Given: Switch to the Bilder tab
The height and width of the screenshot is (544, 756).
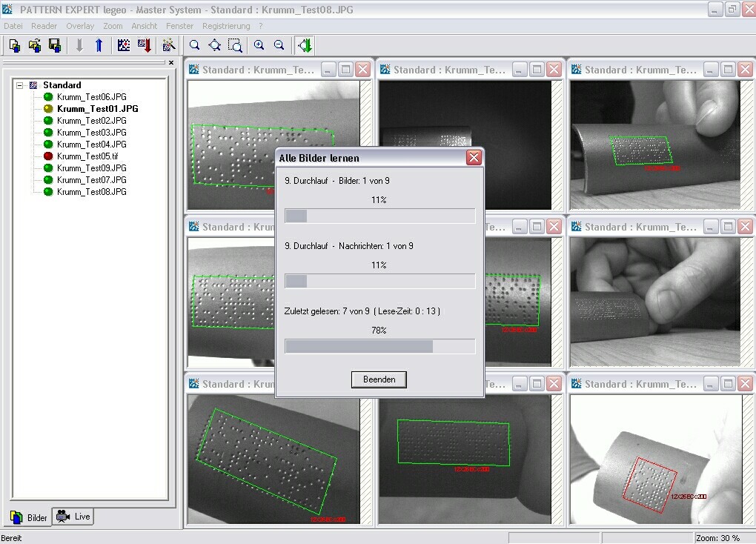Looking at the screenshot, I should pyautogui.click(x=30, y=517).
